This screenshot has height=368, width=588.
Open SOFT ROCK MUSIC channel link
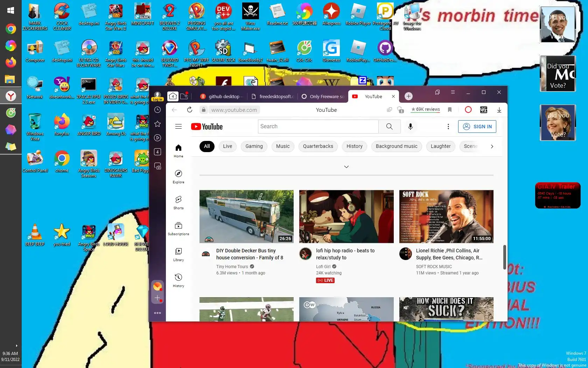tap(434, 267)
